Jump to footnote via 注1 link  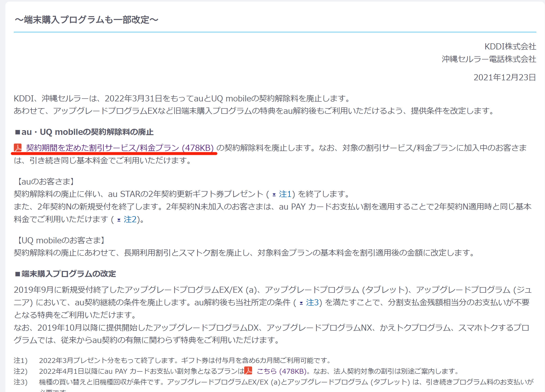point(285,194)
